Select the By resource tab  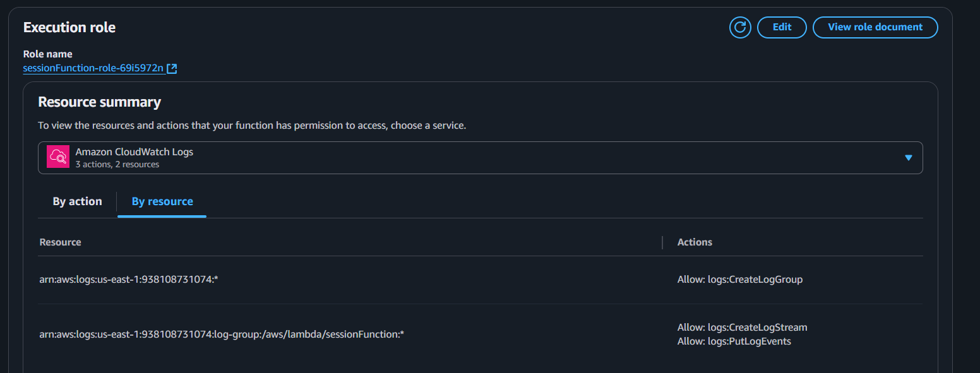coord(162,201)
